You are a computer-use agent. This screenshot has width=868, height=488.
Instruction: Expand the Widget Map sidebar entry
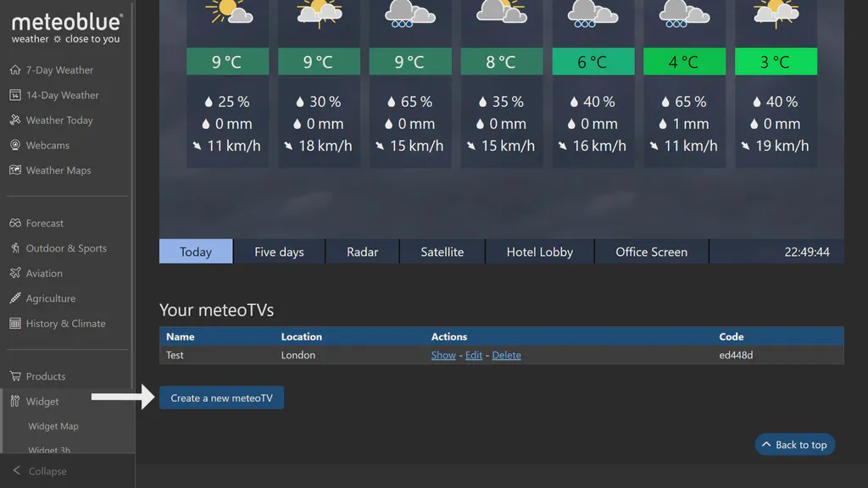point(53,426)
